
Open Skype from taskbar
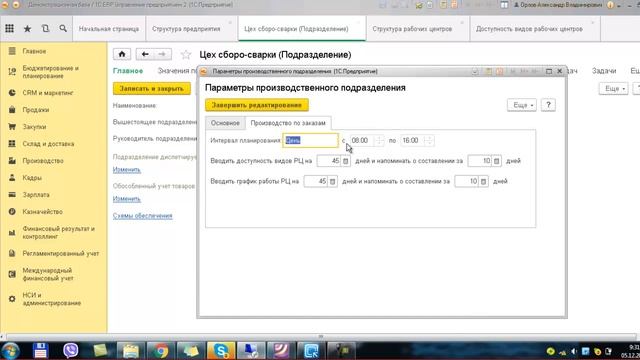click(221, 351)
